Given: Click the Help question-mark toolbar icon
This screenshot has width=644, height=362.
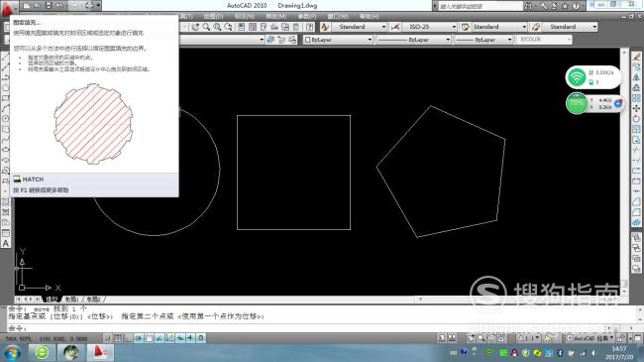Looking at the screenshot, I should (x=310, y=27).
